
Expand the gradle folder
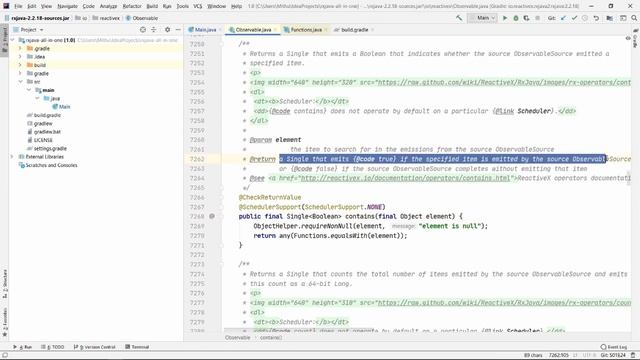[x=20, y=73]
